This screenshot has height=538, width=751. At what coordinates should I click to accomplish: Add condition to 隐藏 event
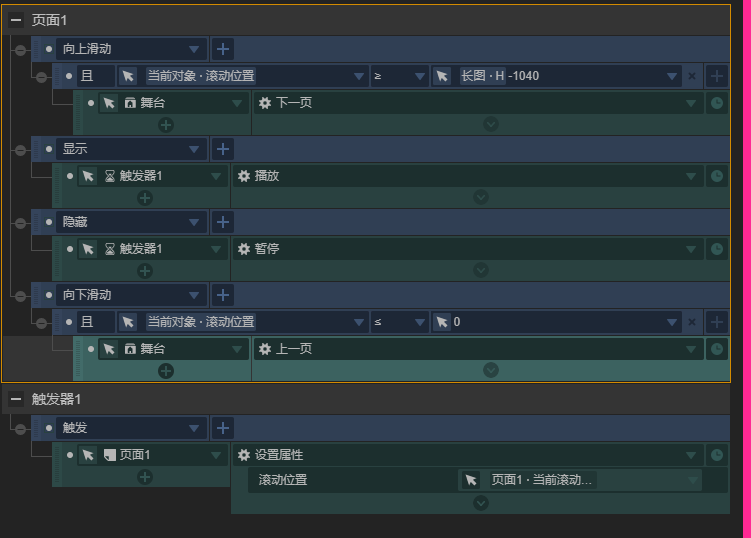coord(223,222)
